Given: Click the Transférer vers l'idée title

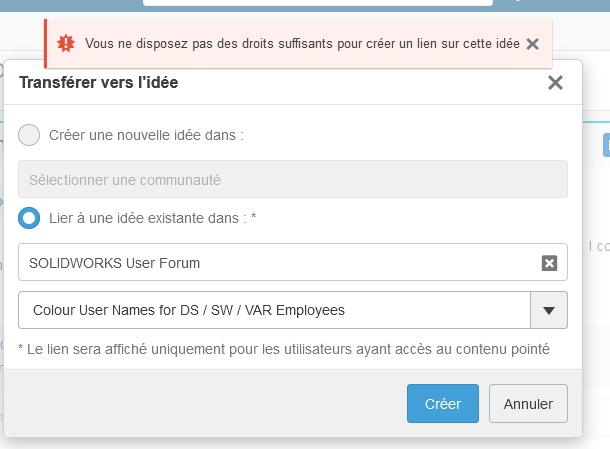Looking at the screenshot, I should (x=99, y=83).
